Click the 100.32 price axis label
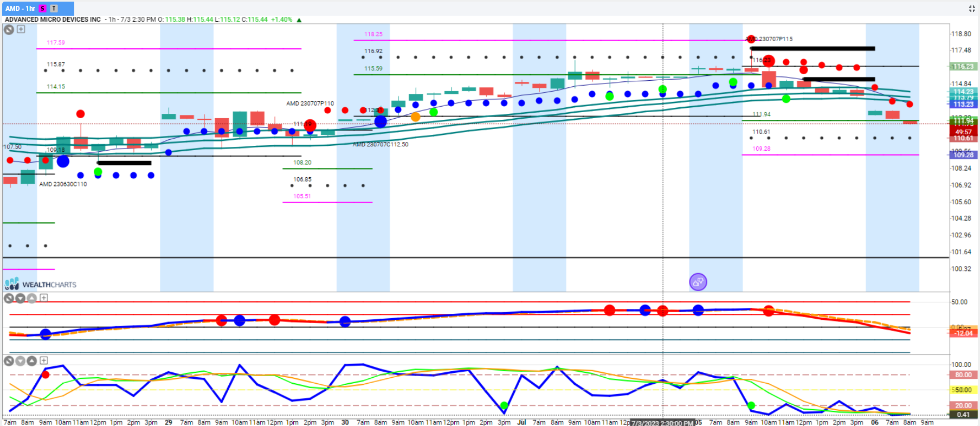980x426 pixels. (x=961, y=269)
